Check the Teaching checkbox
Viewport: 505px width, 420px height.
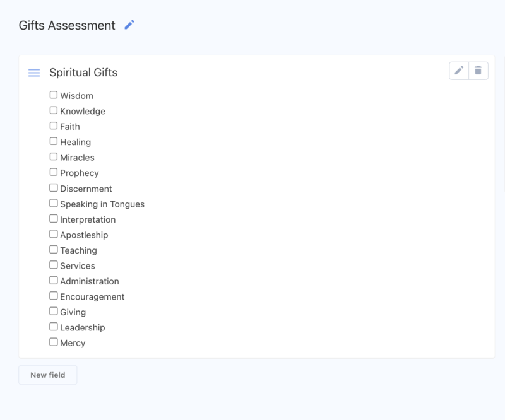tap(54, 249)
